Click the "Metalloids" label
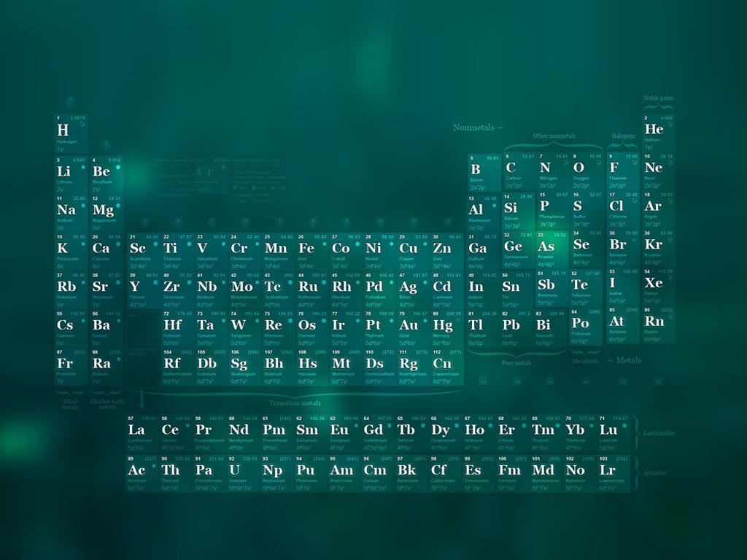 pyautogui.click(x=586, y=362)
